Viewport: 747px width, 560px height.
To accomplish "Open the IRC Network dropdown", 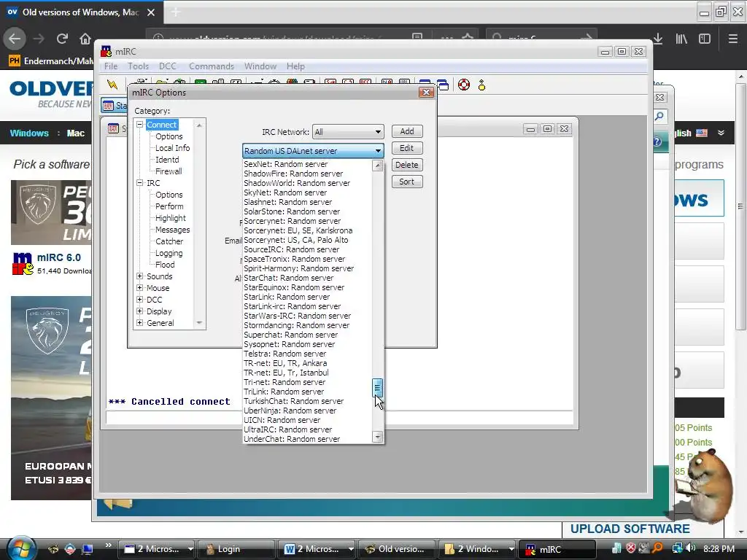I will click(348, 132).
